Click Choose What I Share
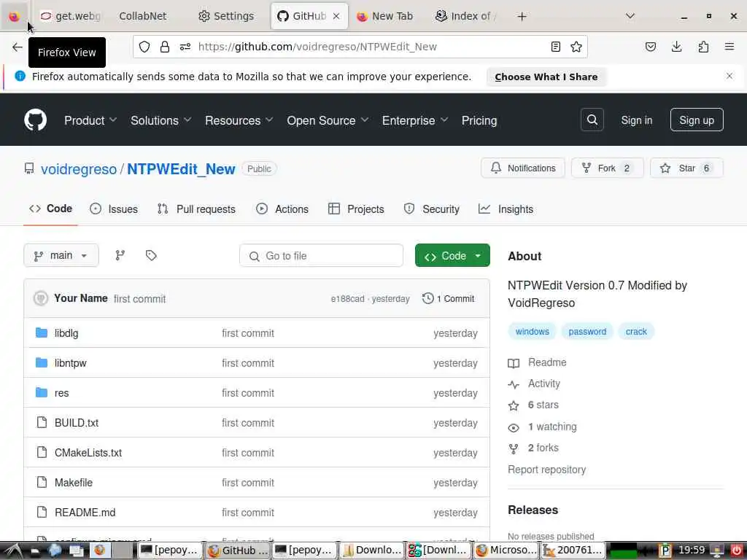 tap(546, 77)
